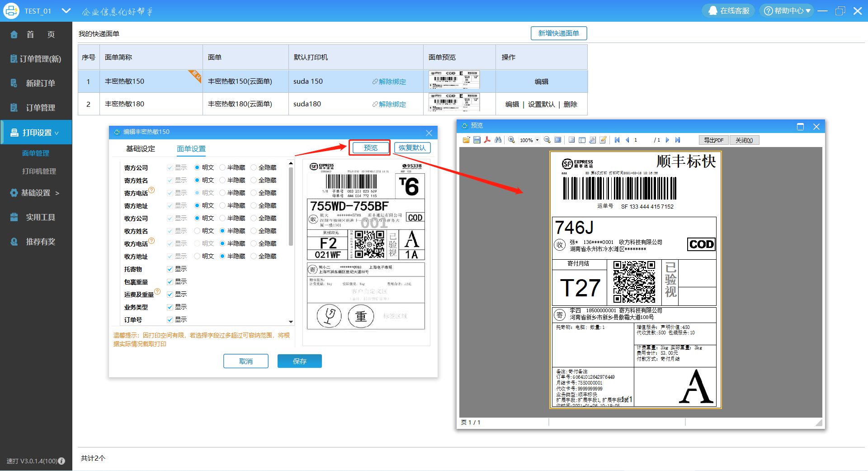Screen dimensions: 868x471
Task: Open the 100% zoom level dropdown
Action: 537,140
